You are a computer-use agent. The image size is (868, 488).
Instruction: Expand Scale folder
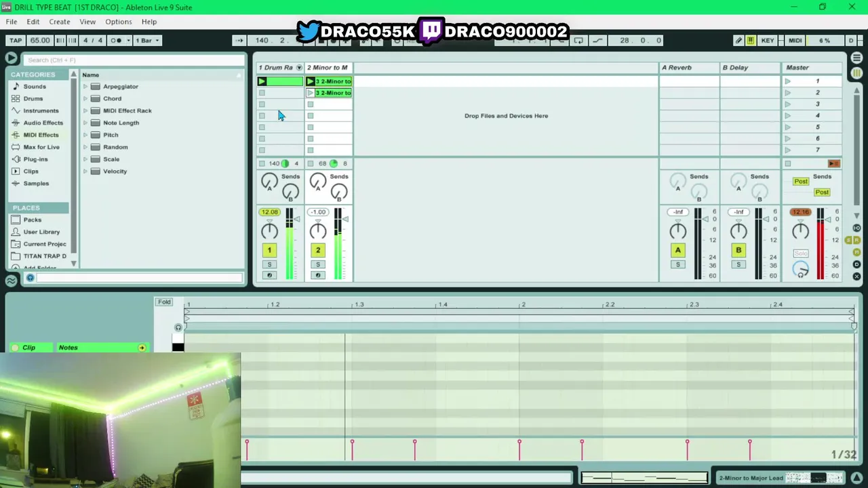point(85,159)
